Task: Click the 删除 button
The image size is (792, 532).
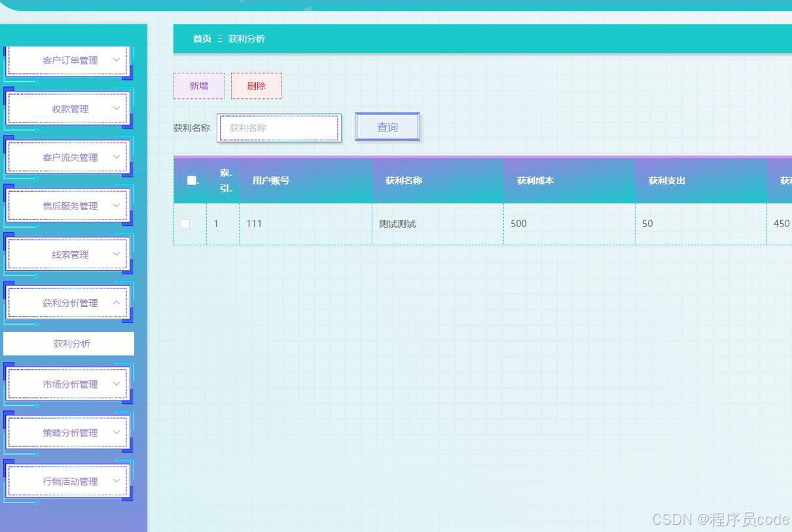Action: pos(257,86)
